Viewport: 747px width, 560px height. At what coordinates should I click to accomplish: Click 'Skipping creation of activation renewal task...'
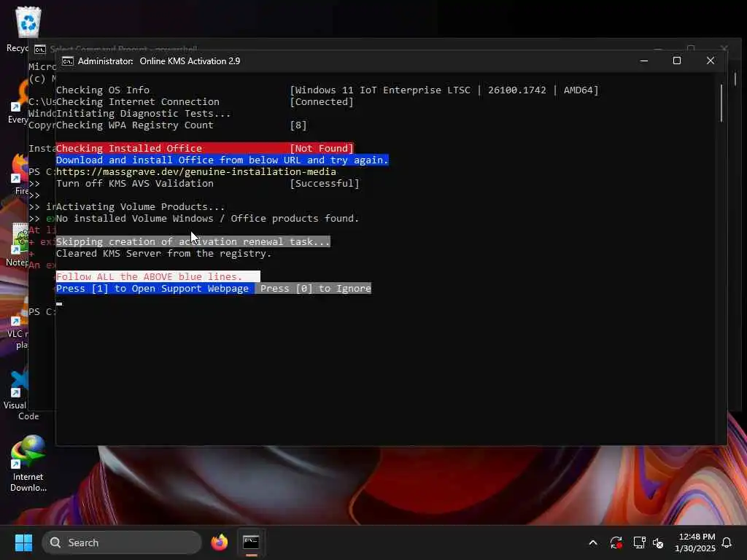click(x=193, y=241)
